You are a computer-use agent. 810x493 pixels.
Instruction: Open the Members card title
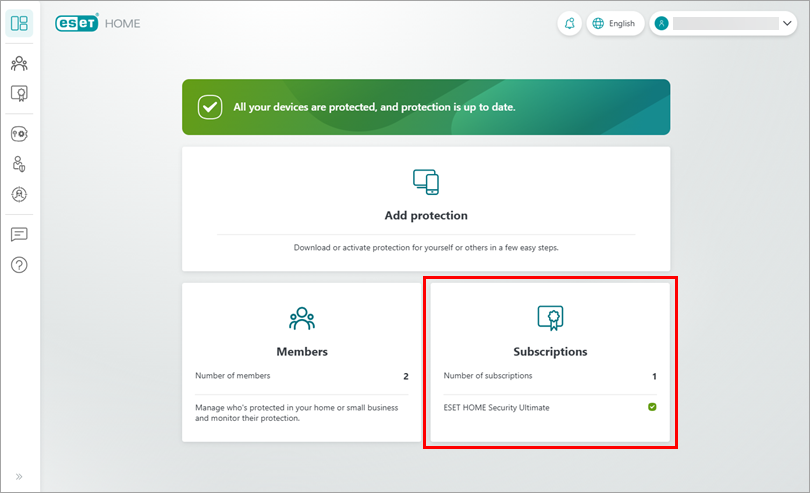click(x=302, y=351)
